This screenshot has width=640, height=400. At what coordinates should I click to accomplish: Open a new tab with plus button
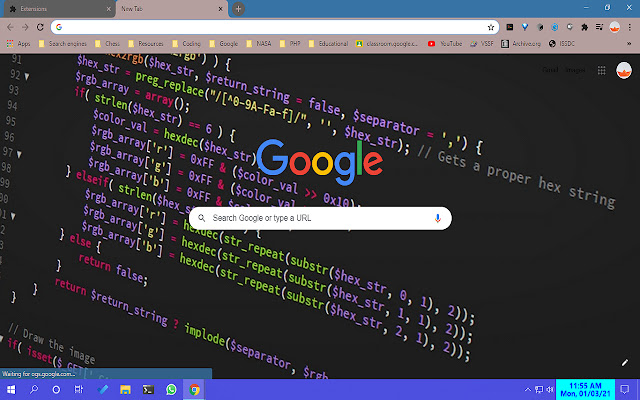238,9
